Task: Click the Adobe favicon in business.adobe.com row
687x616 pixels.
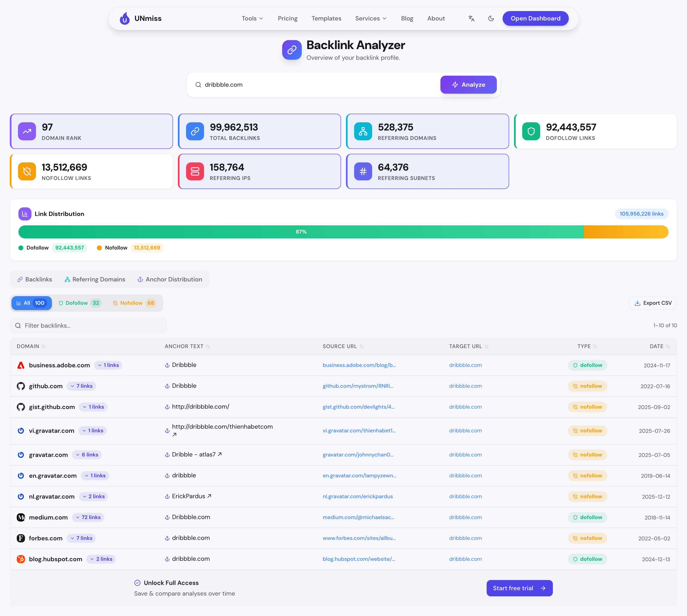Action: 21,365
